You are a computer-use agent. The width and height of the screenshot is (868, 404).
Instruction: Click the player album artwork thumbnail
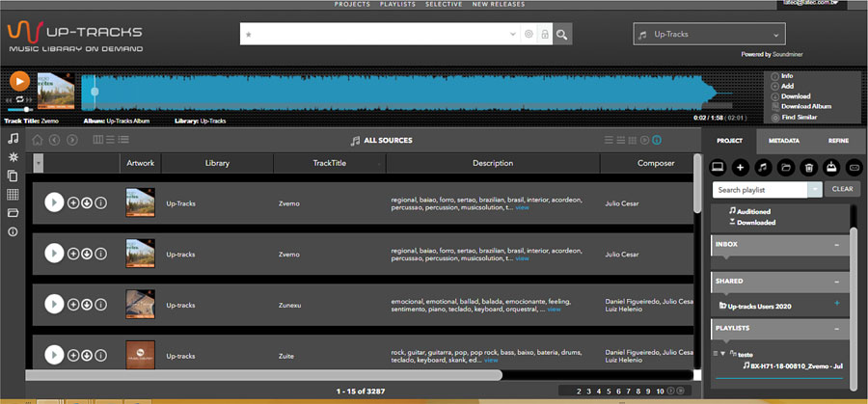(56, 91)
